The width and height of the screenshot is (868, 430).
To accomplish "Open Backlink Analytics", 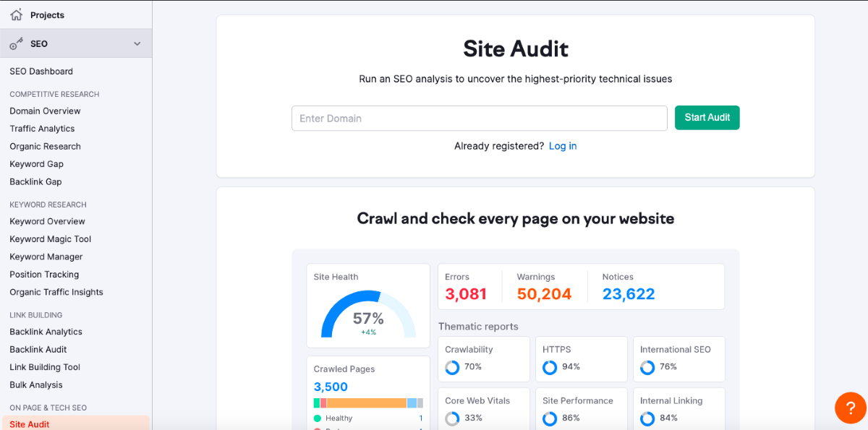I will [x=46, y=332].
